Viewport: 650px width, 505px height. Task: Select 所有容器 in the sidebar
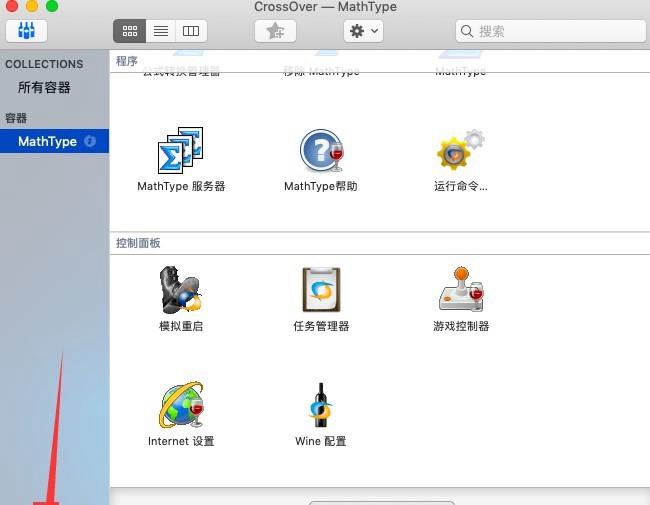(44, 87)
